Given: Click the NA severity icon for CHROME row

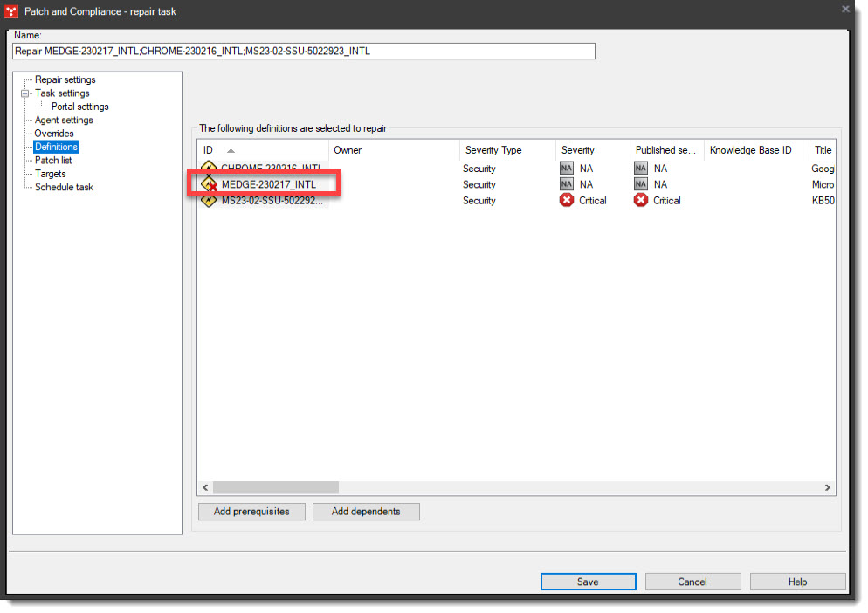Looking at the screenshot, I should pyautogui.click(x=567, y=169).
